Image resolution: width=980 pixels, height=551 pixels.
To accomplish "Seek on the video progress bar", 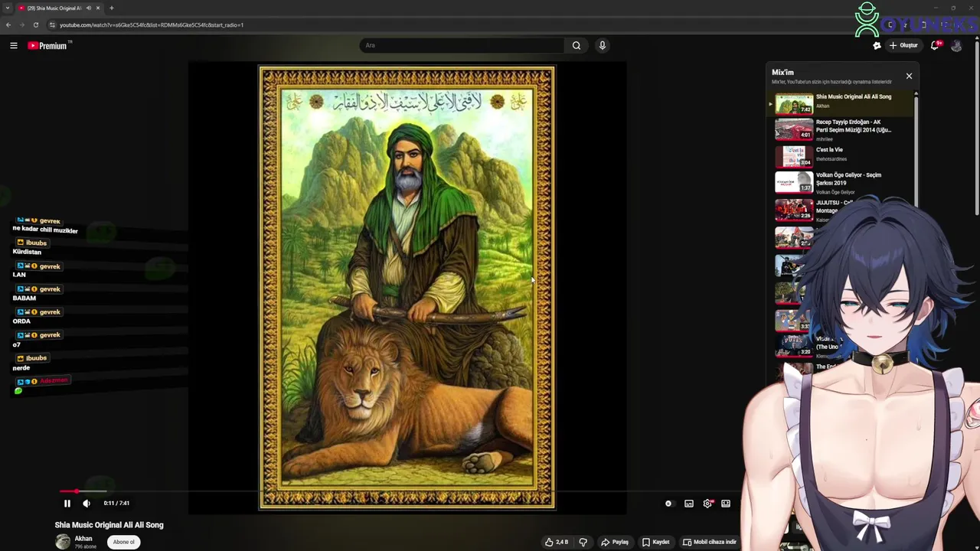I will [398, 491].
